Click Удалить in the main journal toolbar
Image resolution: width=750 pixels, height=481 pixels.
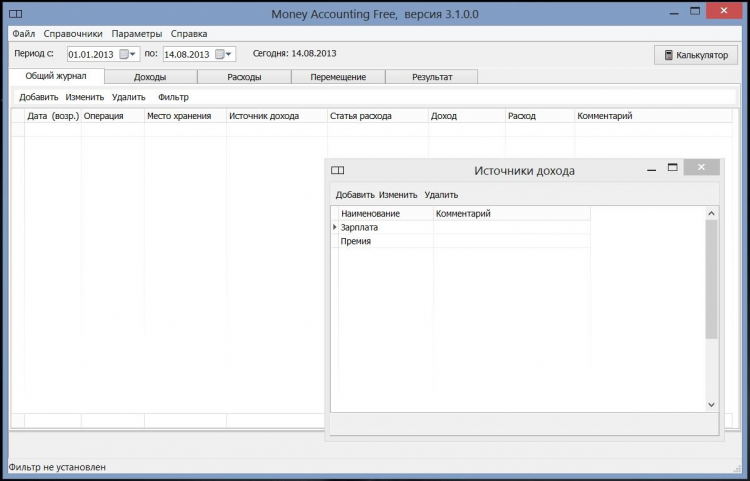[x=129, y=97]
